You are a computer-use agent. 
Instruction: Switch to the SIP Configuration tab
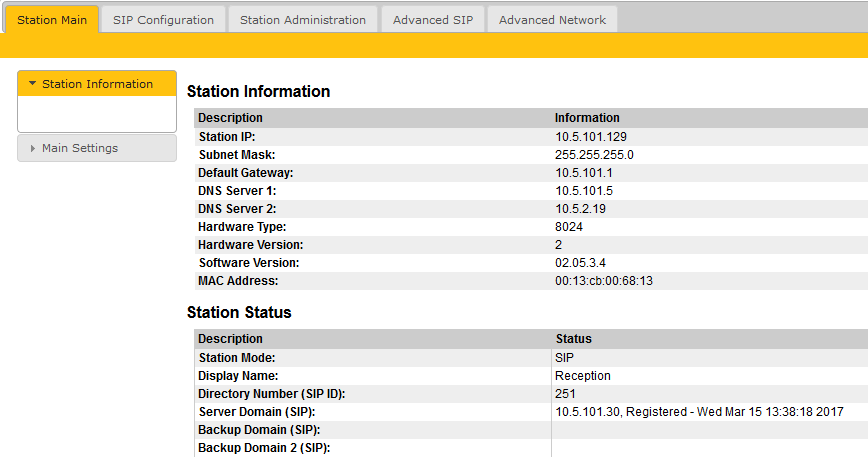(x=163, y=20)
